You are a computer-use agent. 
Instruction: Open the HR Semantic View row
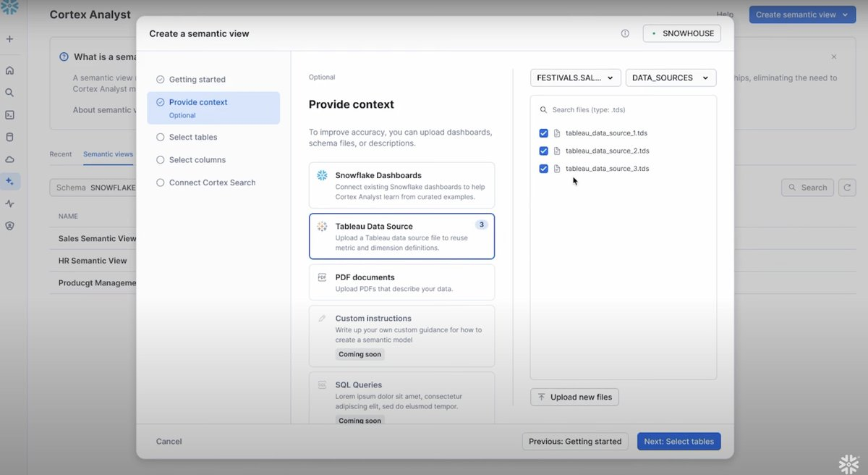[x=93, y=261]
